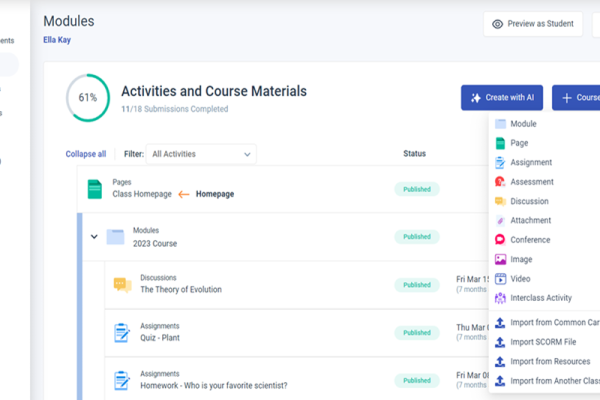The width and height of the screenshot is (600, 400).
Task: Open the Ella Kay link
Action: 57,40
